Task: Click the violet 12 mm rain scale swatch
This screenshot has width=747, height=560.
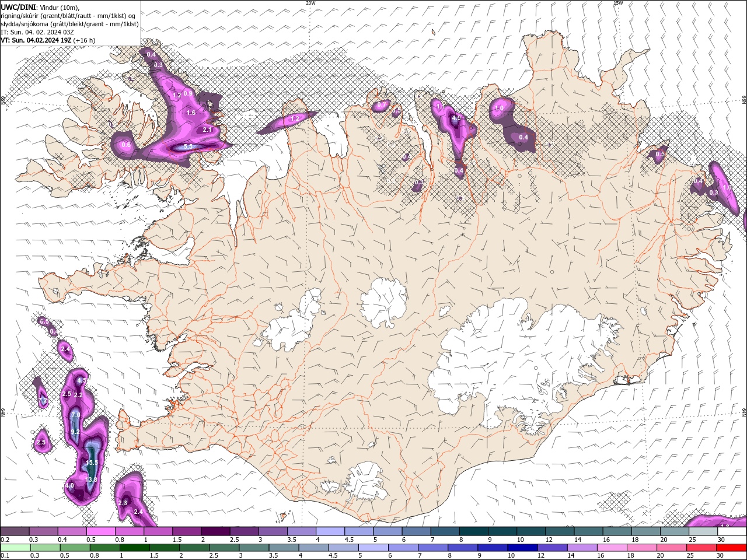Action: (x=552, y=548)
